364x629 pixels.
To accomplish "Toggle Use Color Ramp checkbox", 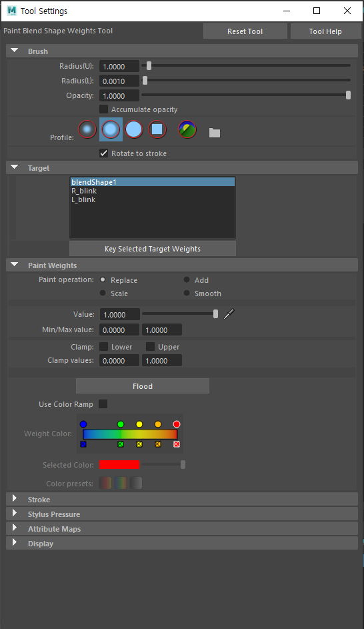I will tap(103, 404).
